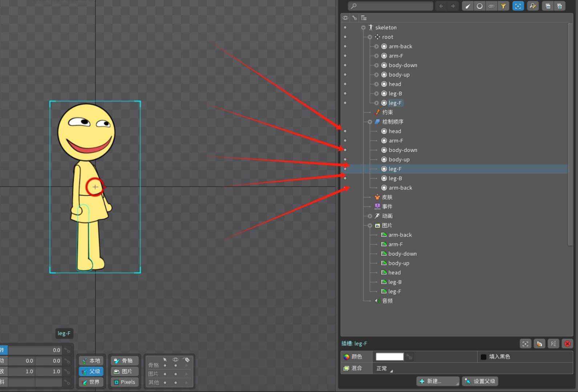Select the 皮肤 tree node
The height and width of the screenshot is (392, 578).
[x=387, y=197]
